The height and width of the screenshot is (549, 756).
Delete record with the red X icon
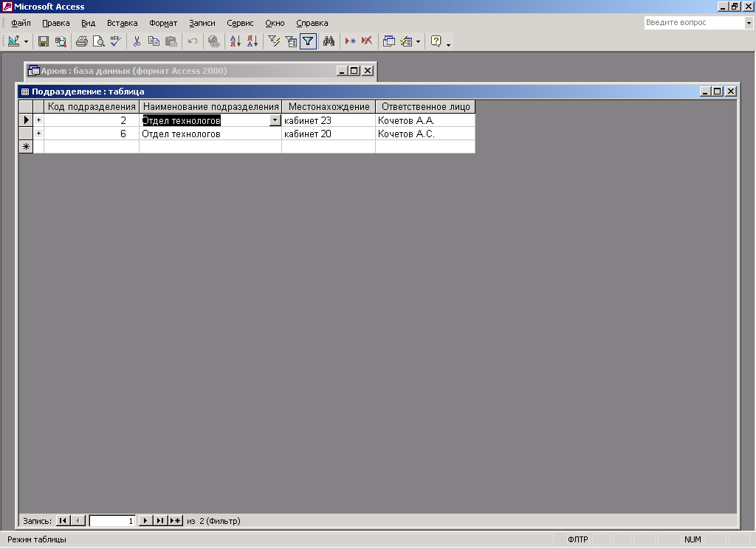[x=367, y=41]
